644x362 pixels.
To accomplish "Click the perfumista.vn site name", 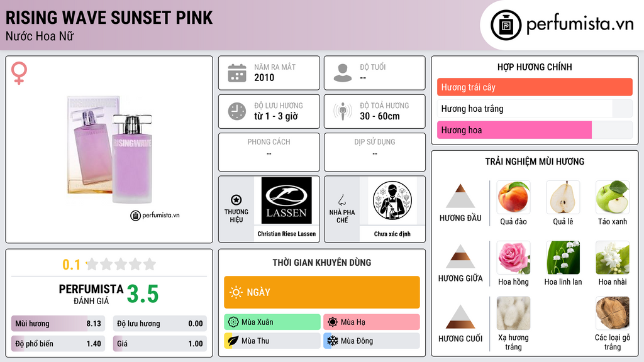I will click(x=580, y=25).
